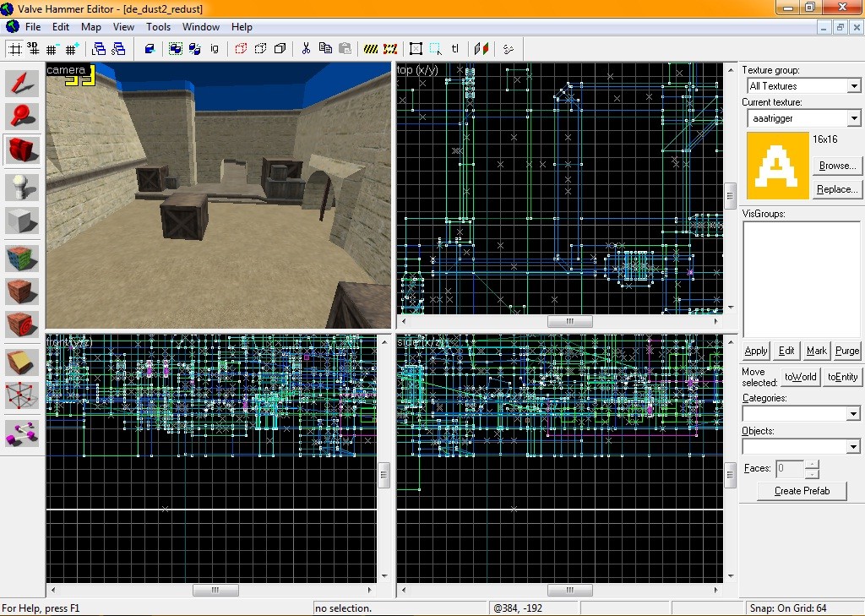Toggle texture lock 'tl' button
865x616 pixels.
[455, 49]
